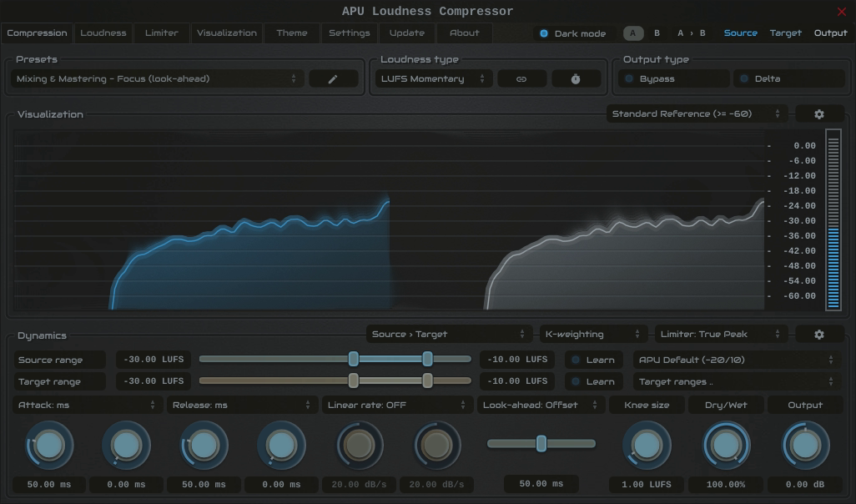The width and height of the screenshot is (856, 504).
Task: Click the 100.00% dry/wet value field
Action: [x=726, y=484]
